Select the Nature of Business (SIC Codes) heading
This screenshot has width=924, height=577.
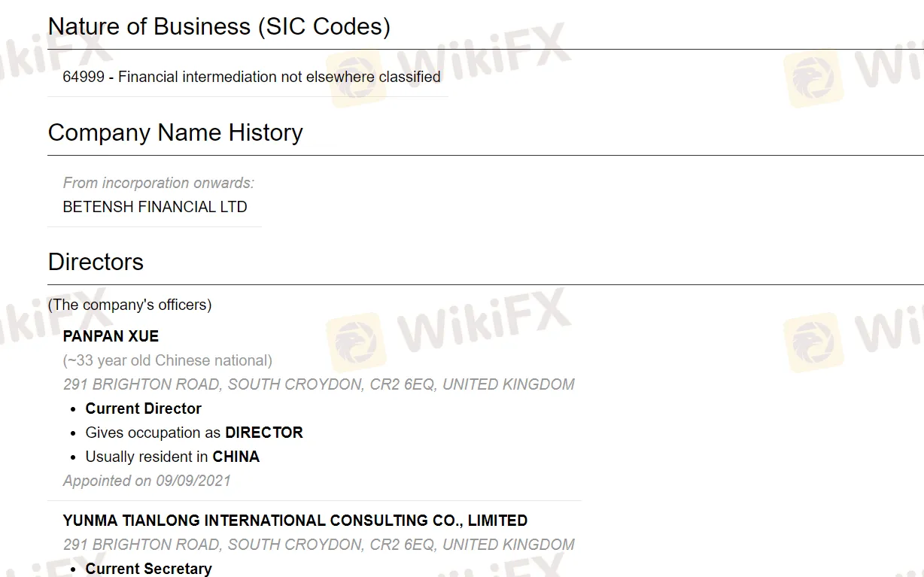point(219,26)
